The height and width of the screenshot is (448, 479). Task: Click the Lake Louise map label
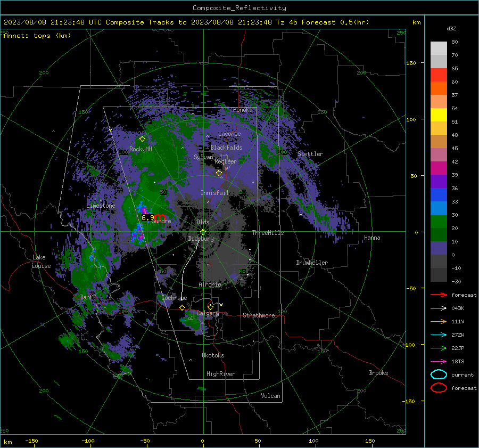pyautogui.click(x=41, y=262)
